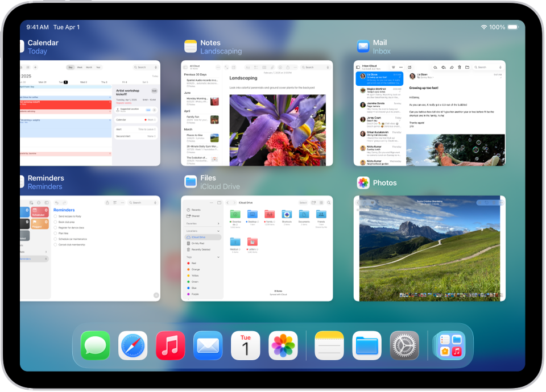Image resolution: width=546 pixels, height=392 pixels.
Task: Click the archive icon in Mail toolbar
Action: point(468,67)
